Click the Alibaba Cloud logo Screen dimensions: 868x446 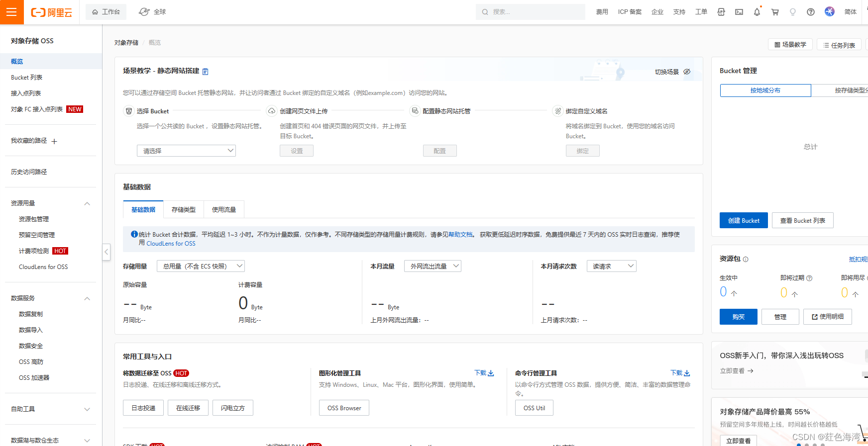(52, 12)
